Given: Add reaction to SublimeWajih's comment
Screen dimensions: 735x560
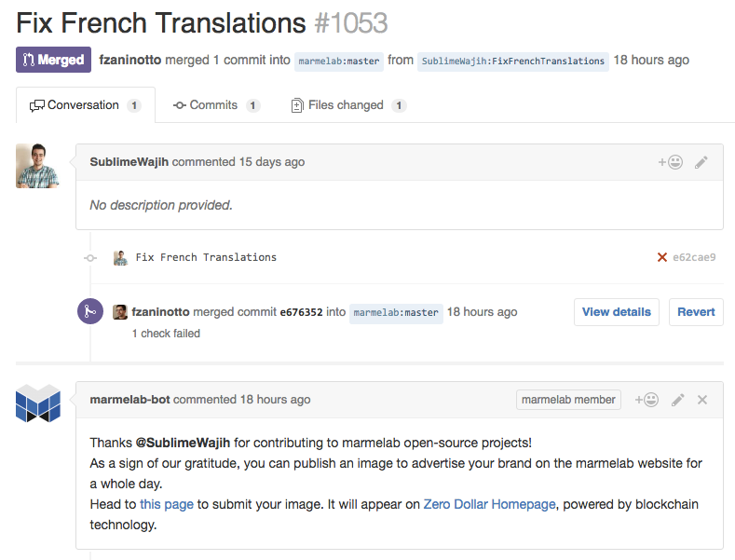Looking at the screenshot, I should pos(671,162).
